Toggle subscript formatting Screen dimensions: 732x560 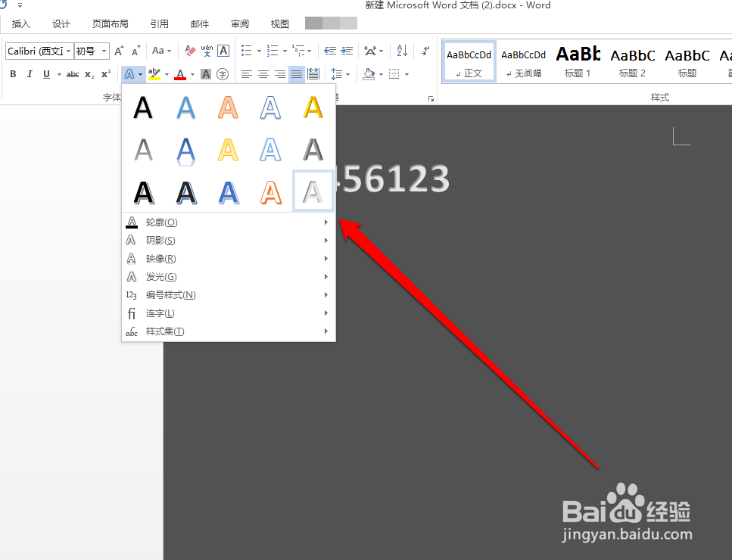[x=89, y=74]
